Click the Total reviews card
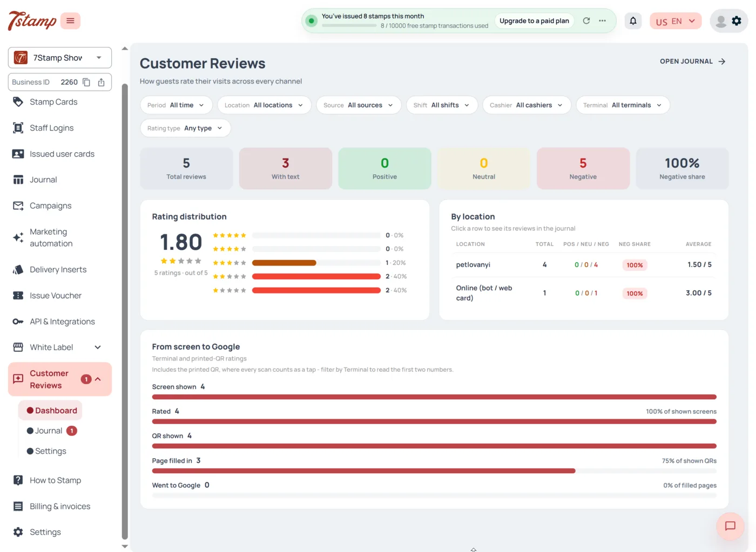 (x=186, y=168)
